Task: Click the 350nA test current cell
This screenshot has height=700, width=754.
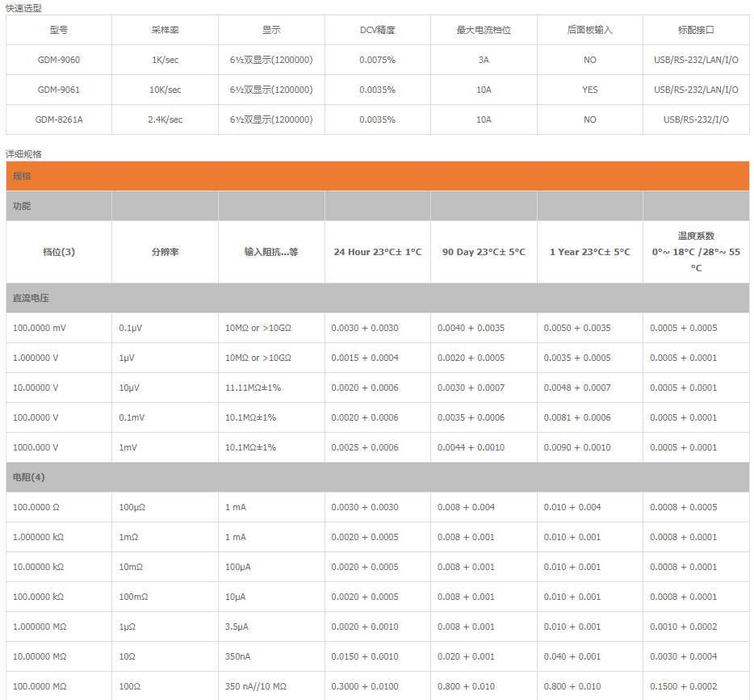Action: click(271, 656)
